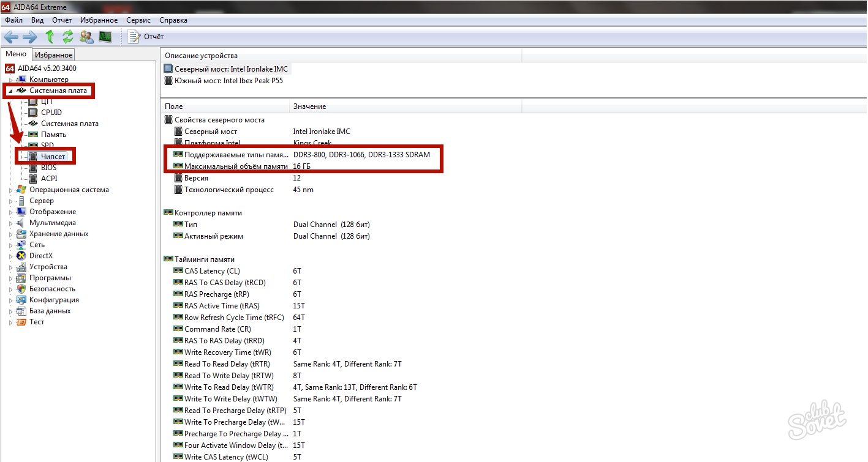Open the Вид menu
Image resolution: width=868 pixels, height=462 pixels.
pyautogui.click(x=37, y=20)
